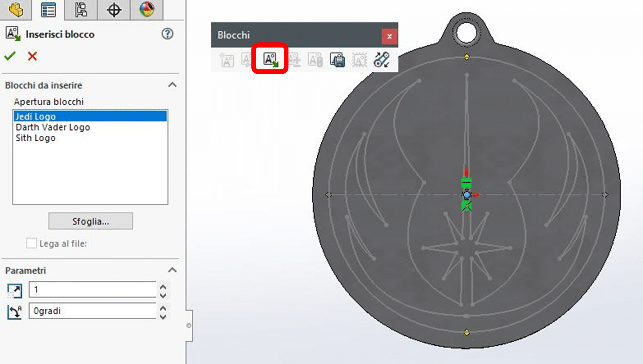Viewport: 643px width, 364px height.
Task: Cancel Inserisci blocco with red X
Action: coord(31,56)
